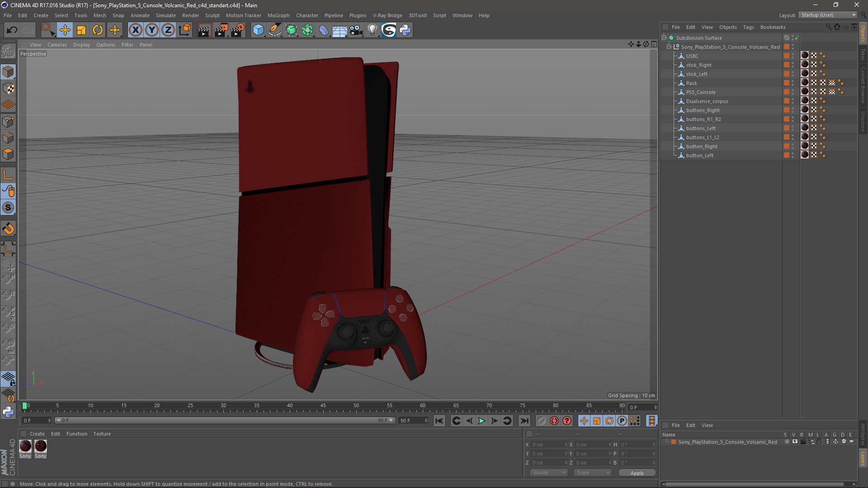Go to end of animation
The image size is (868, 488).
(x=524, y=421)
